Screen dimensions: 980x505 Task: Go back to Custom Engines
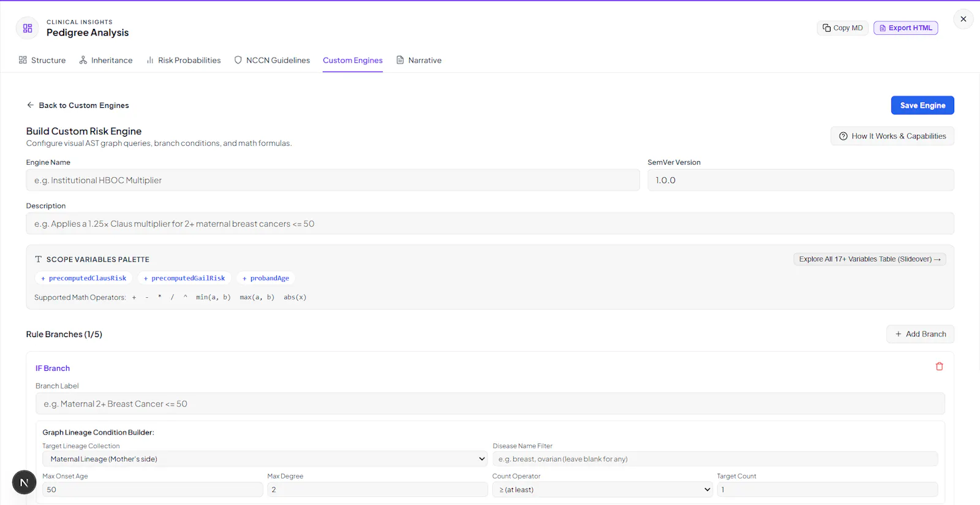click(78, 105)
